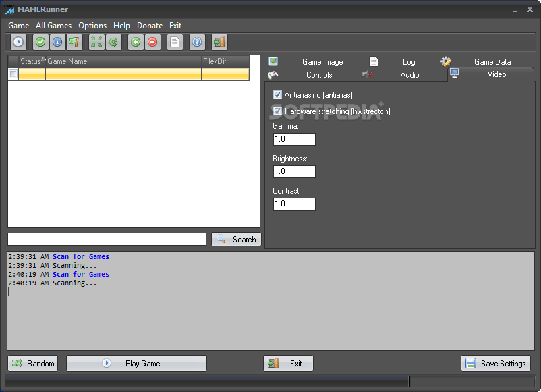Viewport: 541px width, 392px height.
Task: Click the blue question mark help icon
Action: point(197,42)
